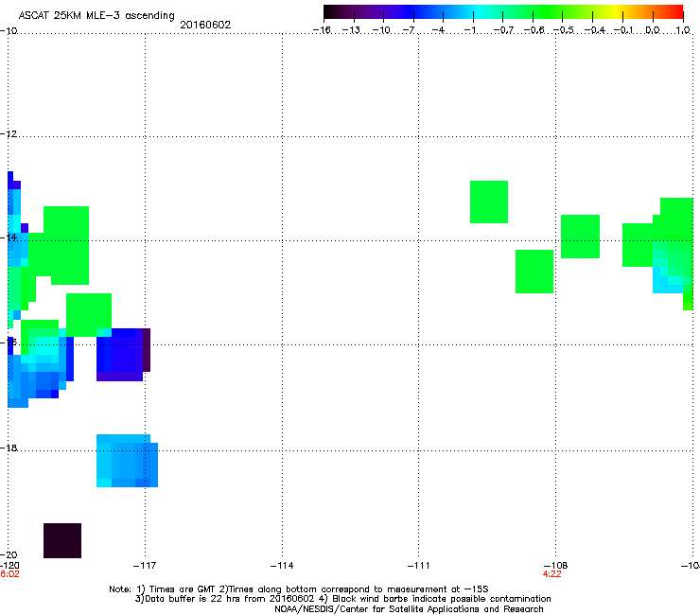Click the red time stamp 4:22
Screen dimensions: 700x615
pyautogui.click(x=551, y=574)
